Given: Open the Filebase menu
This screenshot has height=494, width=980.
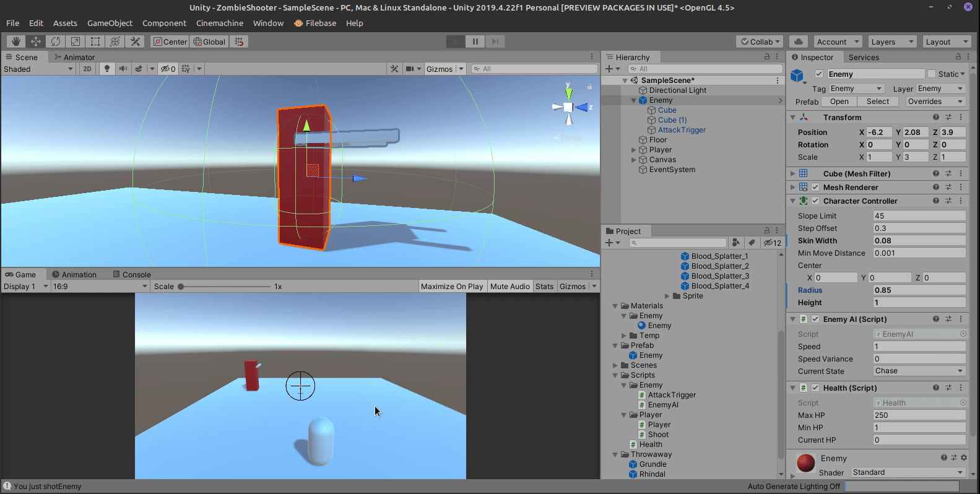Looking at the screenshot, I should point(315,23).
